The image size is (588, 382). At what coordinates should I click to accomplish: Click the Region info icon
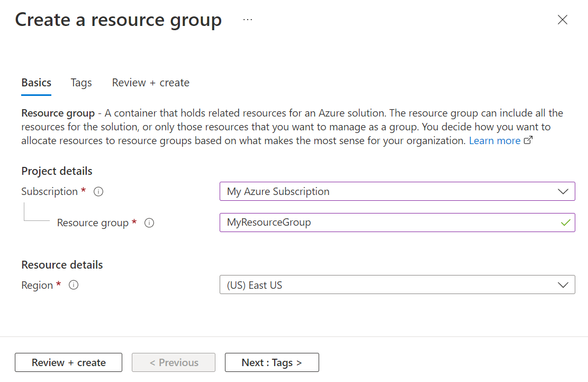[x=74, y=285]
